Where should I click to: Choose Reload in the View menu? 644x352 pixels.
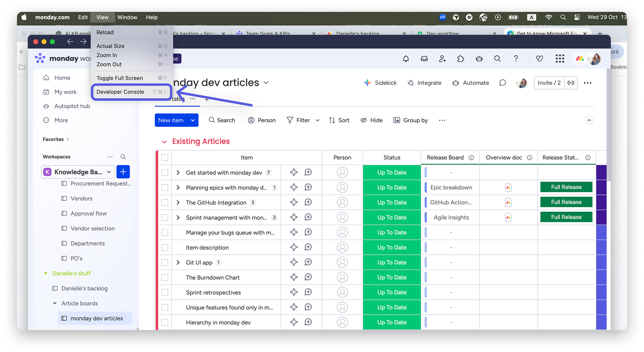(x=132, y=33)
